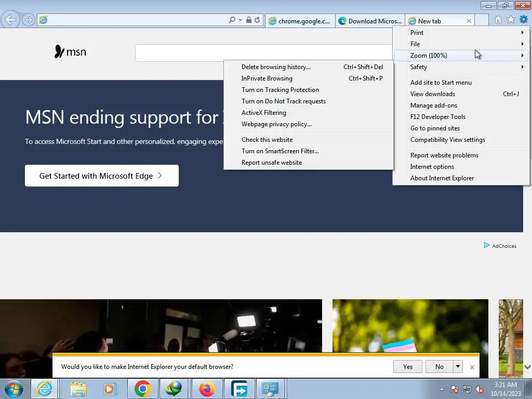Launch Windows Media Player from taskbar
This screenshot has width=532, height=399.
pos(109,389)
